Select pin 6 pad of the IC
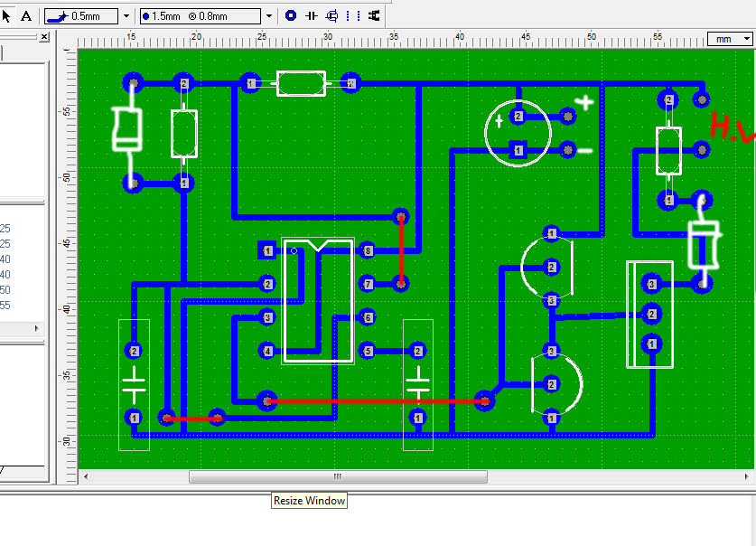 (x=368, y=317)
